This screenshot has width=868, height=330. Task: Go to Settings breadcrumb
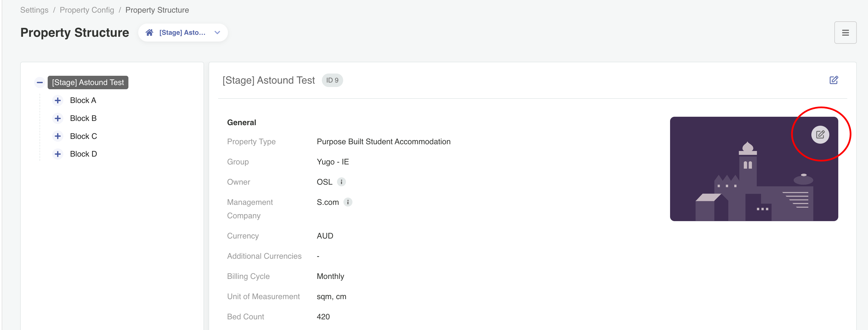34,10
